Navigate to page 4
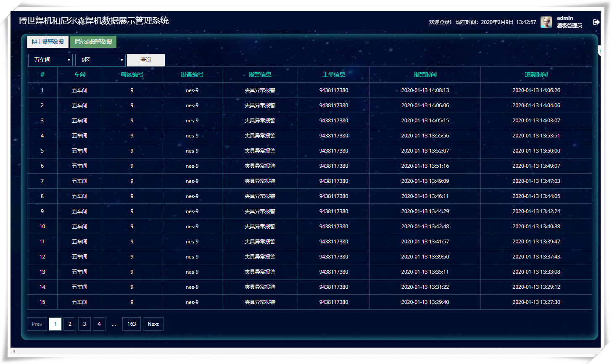Image resolution: width=612 pixels, height=364 pixels. (99, 324)
